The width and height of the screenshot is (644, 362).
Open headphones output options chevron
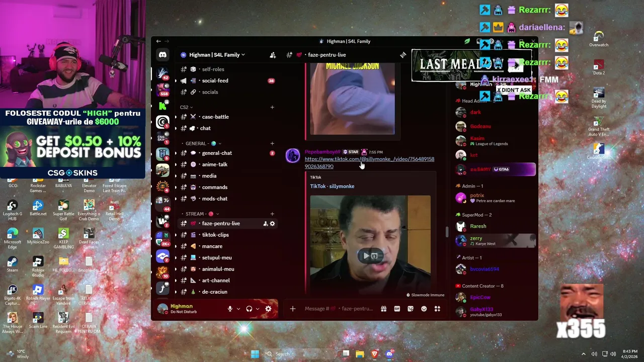[257, 309]
